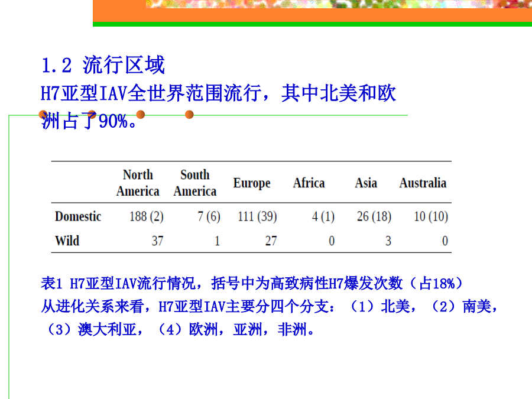Viewport: 532px width, 399px height.
Task: Click the 'North America' column header
Action: pos(138,183)
